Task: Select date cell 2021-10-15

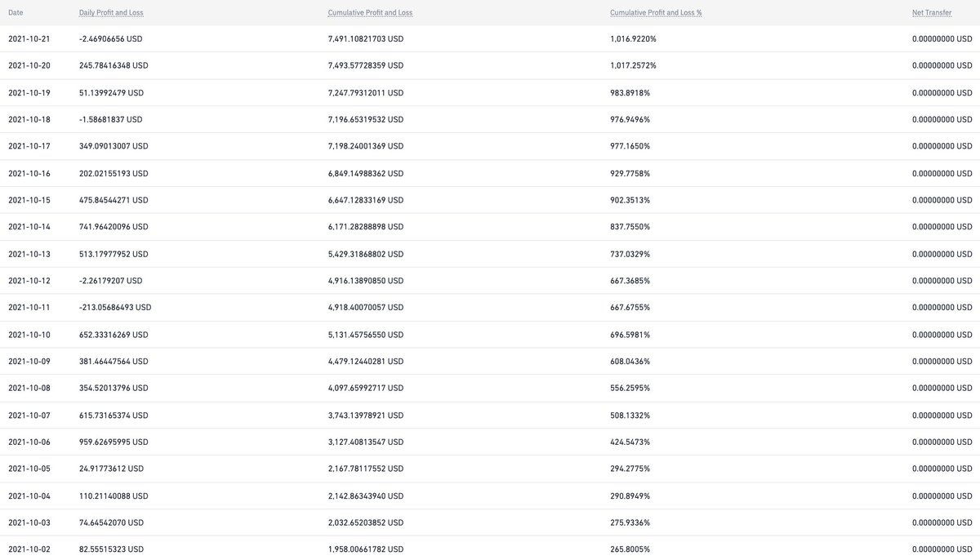Action: point(29,200)
